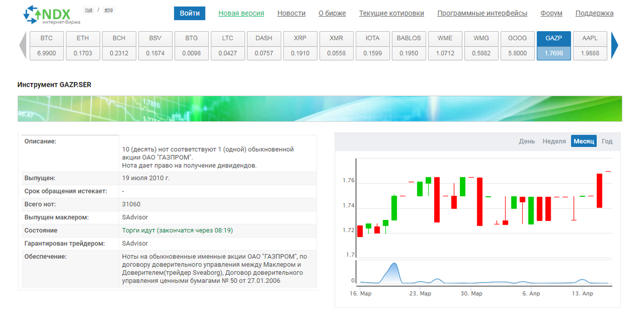Screen dimensions: 644x309
Task: Open the DASH instrument quote
Action: (264, 46)
